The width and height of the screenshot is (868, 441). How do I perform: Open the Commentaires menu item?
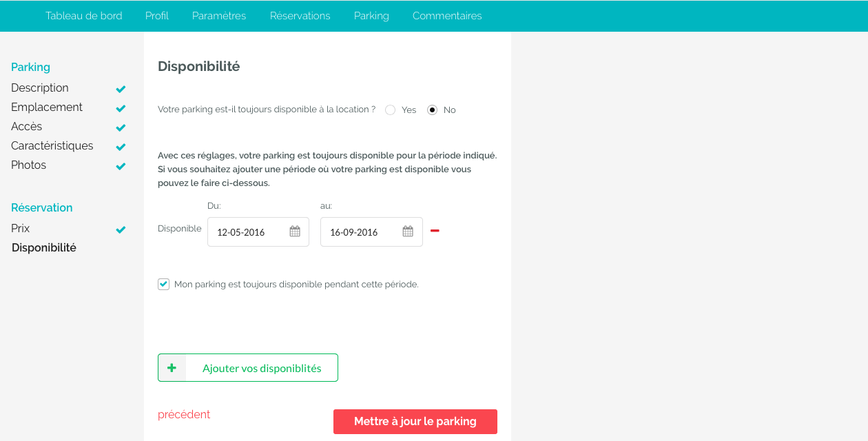pyautogui.click(x=447, y=16)
